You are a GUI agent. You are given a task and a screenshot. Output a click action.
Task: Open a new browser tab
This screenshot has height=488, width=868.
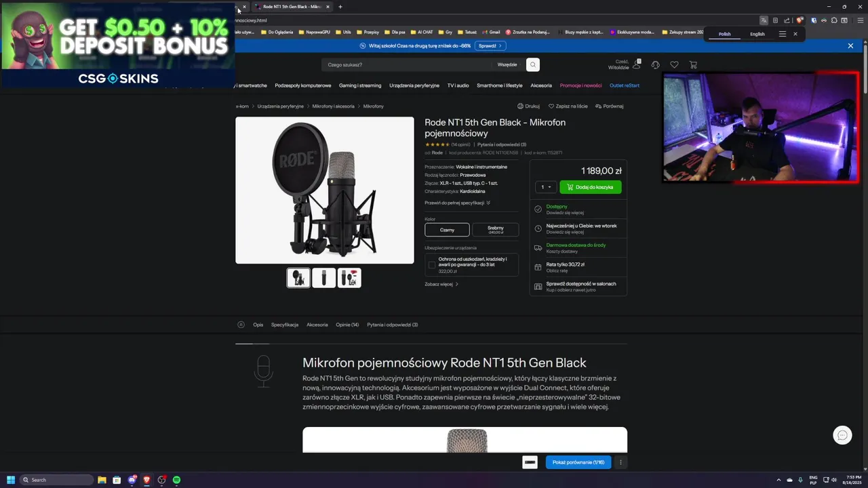point(340,7)
